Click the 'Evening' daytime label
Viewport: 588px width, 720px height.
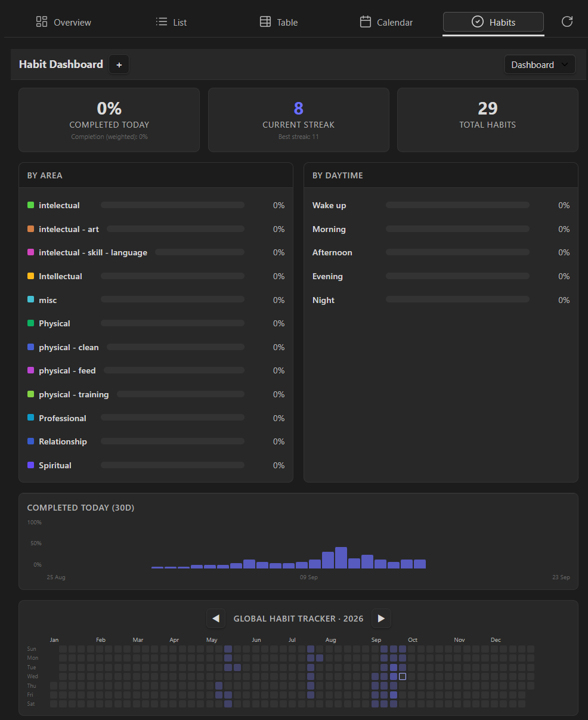click(327, 276)
